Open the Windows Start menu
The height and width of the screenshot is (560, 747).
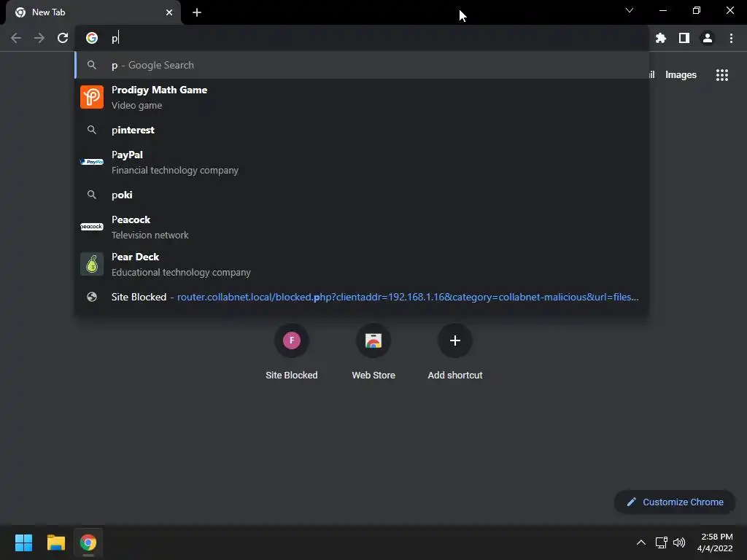[x=23, y=542]
